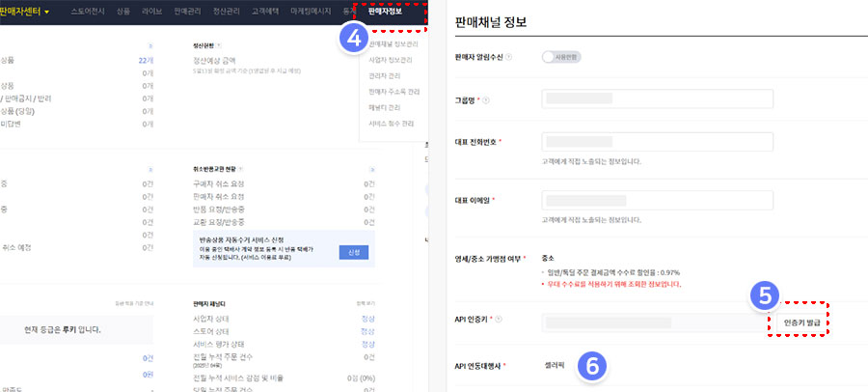Open the 마케팅메시지 menu
Image resolution: width=868 pixels, height=392 pixels.
(x=312, y=11)
